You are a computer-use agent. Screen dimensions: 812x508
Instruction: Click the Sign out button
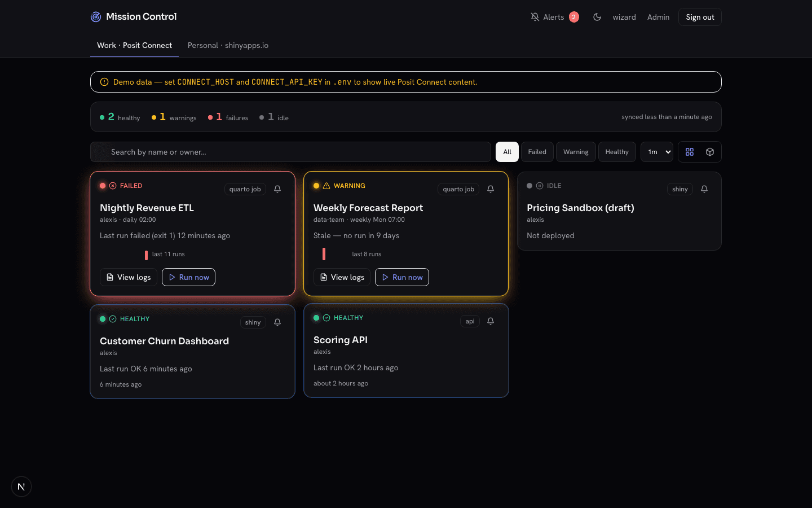tap(700, 17)
